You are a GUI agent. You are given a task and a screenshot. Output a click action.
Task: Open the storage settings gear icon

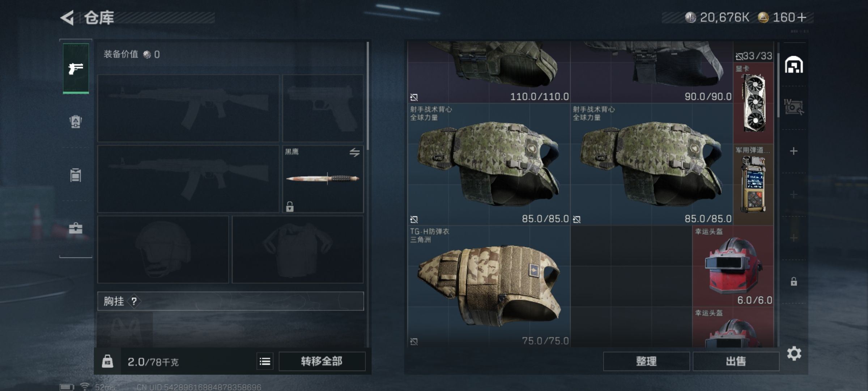794,353
